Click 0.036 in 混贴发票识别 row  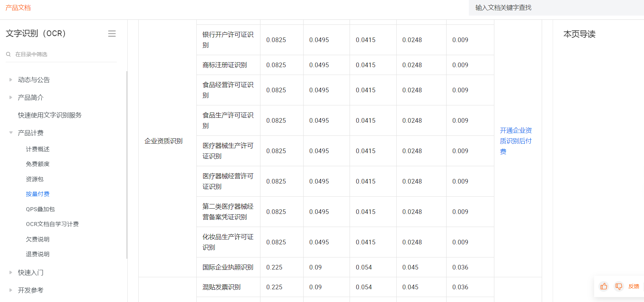(x=460, y=287)
